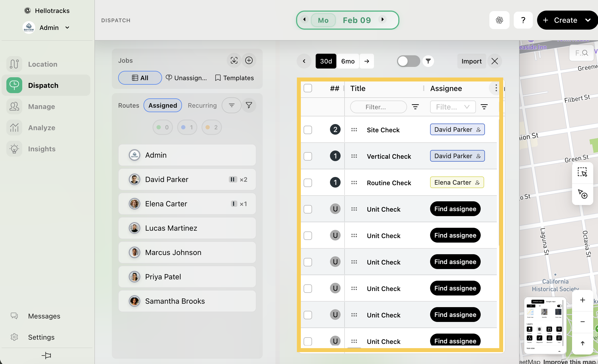
Task: Click the add job plus icon
Action: click(249, 60)
